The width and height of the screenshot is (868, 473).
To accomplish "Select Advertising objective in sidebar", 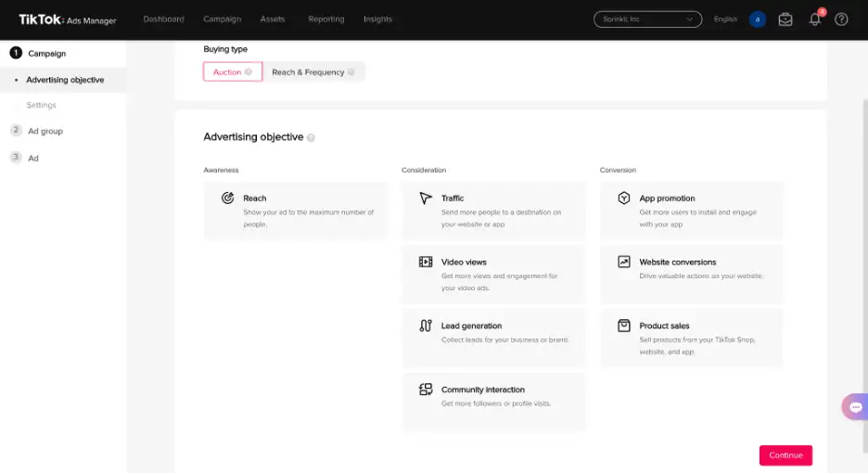I will tap(65, 80).
